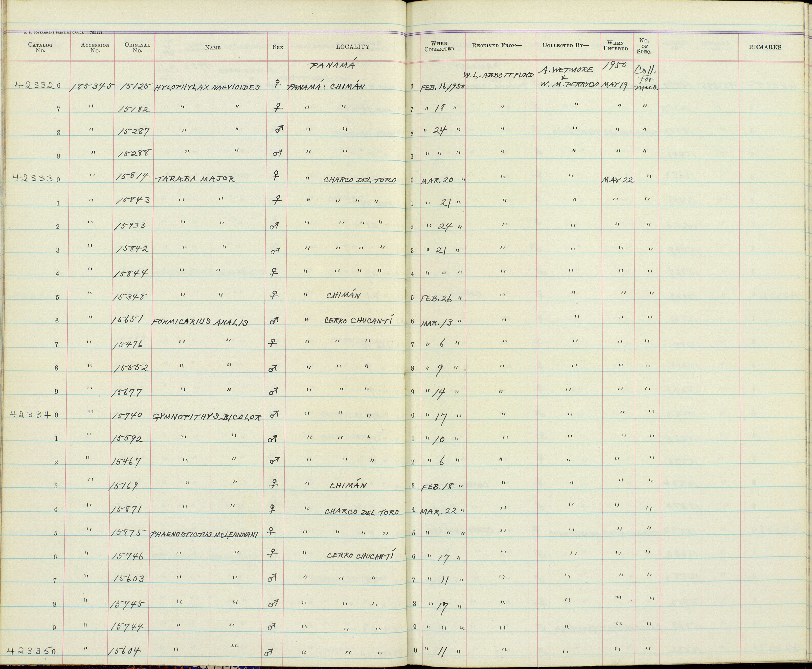Click the 'Collected By—' column header
The image size is (812, 669).
(x=565, y=45)
